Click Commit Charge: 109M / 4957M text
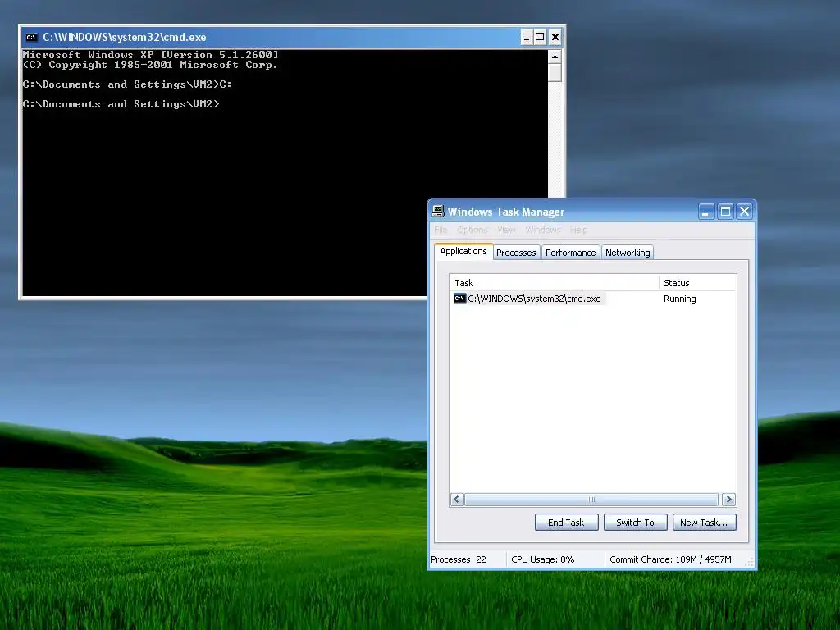Image resolution: width=840 pixels, height=630 pixels. coord(670,559)
